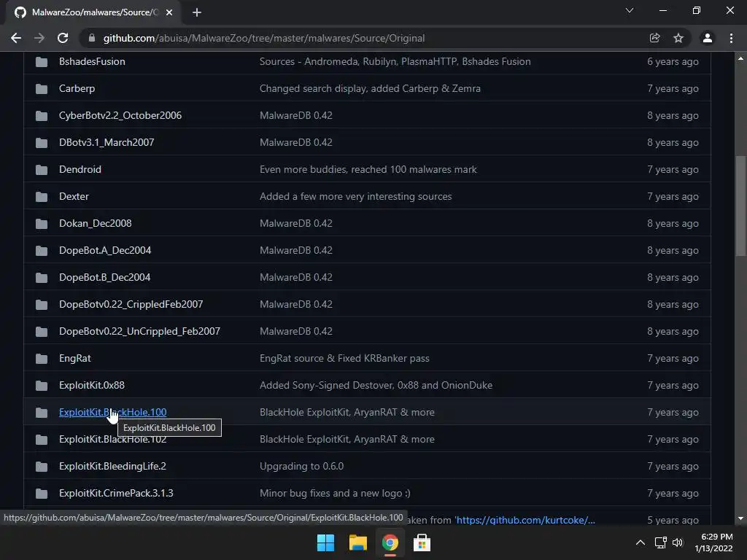Open commit 'Changed search display, added Carberp & Zemra'

coord(370,88)
